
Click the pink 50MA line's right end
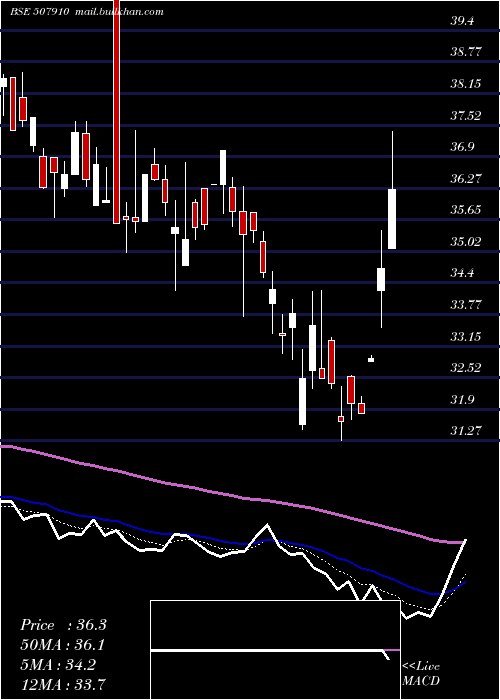tap(462, 542)
